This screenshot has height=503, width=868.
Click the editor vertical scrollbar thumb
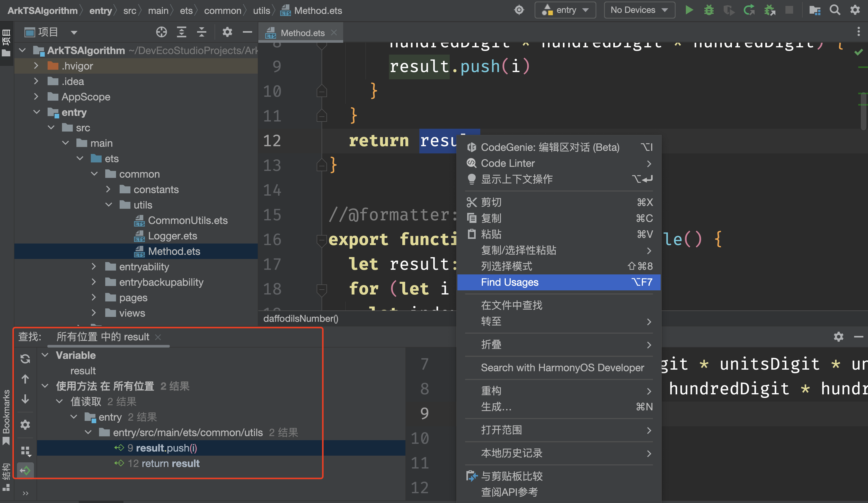point(863,110)
